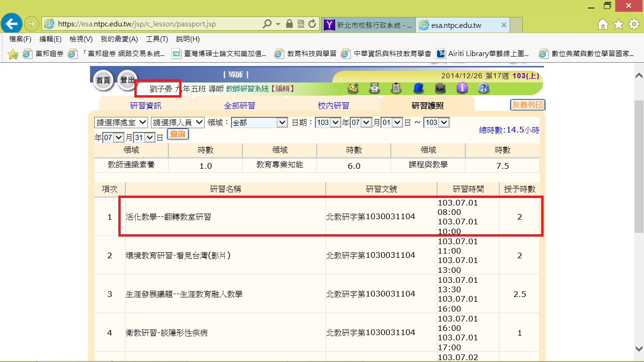Viewport: 644px width, 362px height.
Task: Click the blue book icon in header
Action: 418,88
